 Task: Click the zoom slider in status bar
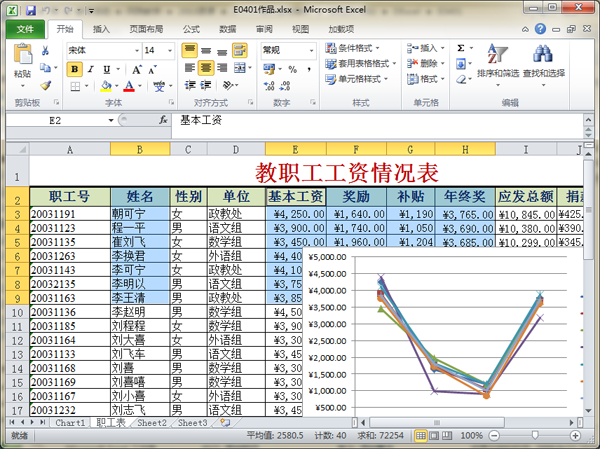(536, 436)
